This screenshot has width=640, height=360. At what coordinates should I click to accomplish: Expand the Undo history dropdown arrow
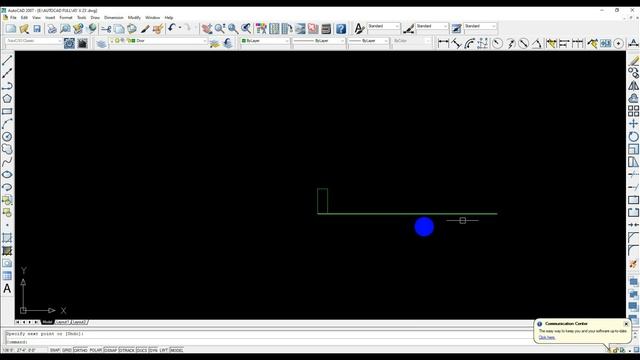pyautogui.click(x=180, y=28)
